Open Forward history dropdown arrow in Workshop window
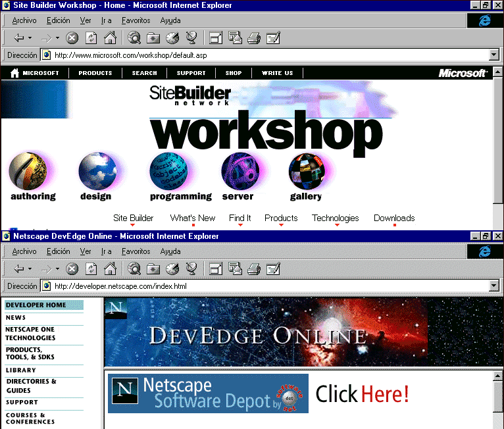This screenshot has height=429, width=504. pyautogui.click(x=57, y=38)
